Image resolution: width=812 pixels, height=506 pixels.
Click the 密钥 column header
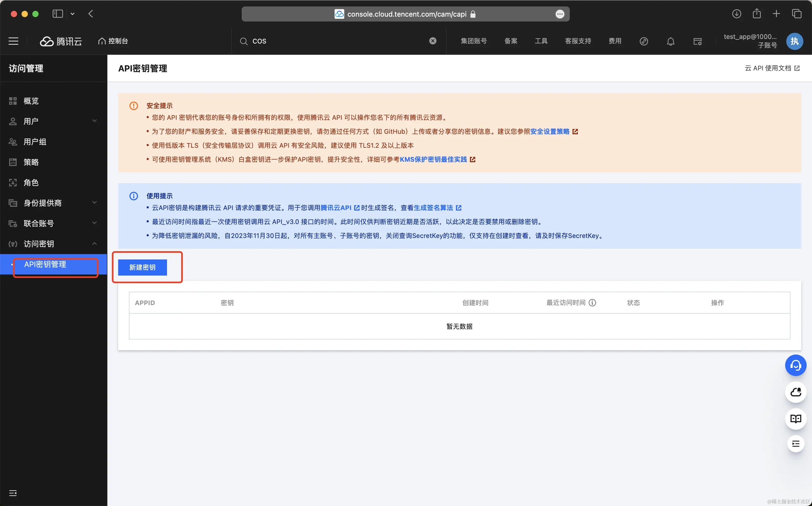[x=227, y=302]
